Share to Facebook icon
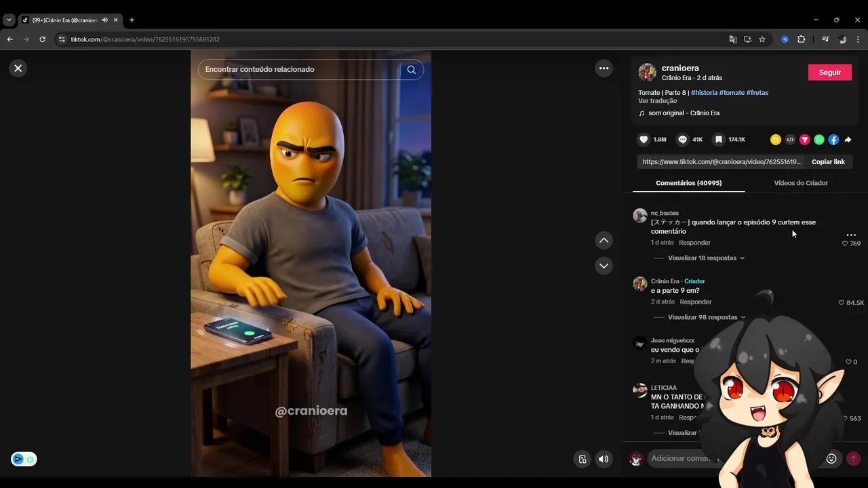 [833, 140]
